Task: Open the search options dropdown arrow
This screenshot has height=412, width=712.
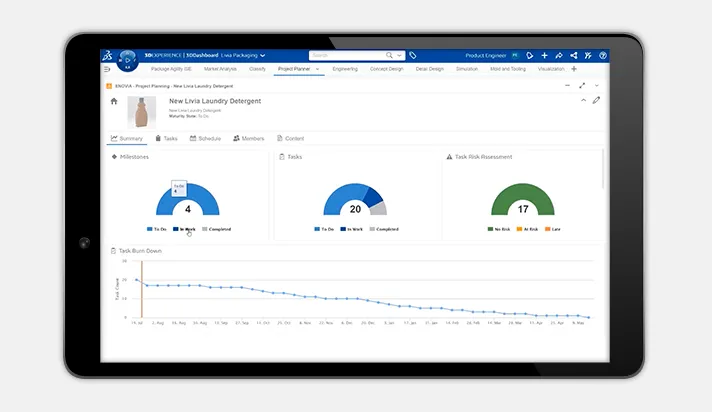Action: [399, 55]
